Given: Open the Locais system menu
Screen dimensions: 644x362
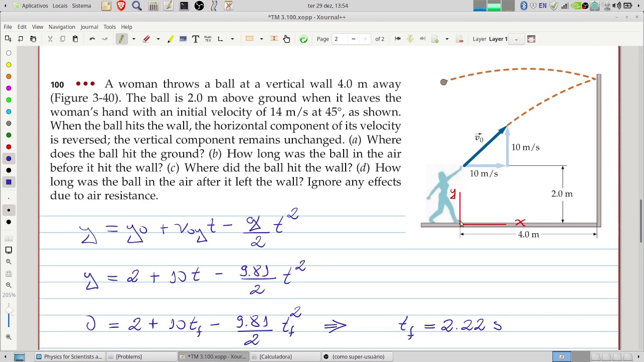Looking at the screenshot, I should coord(60,6).
